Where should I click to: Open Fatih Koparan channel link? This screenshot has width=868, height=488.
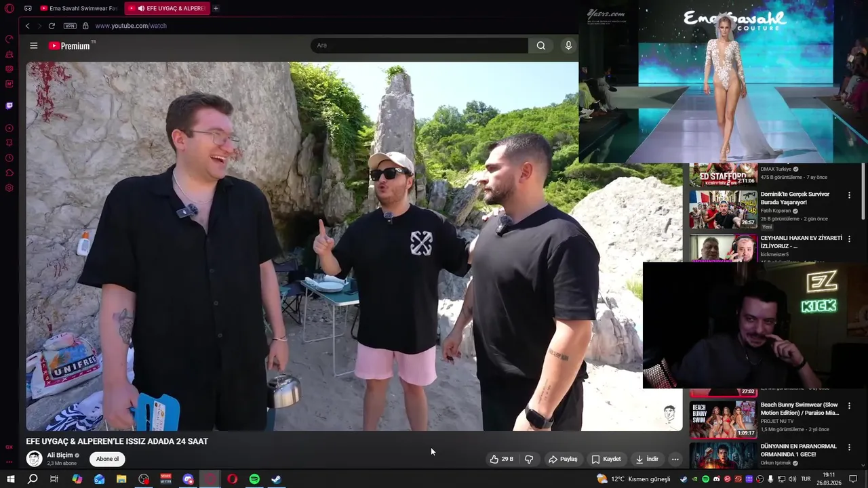[775, 211]
